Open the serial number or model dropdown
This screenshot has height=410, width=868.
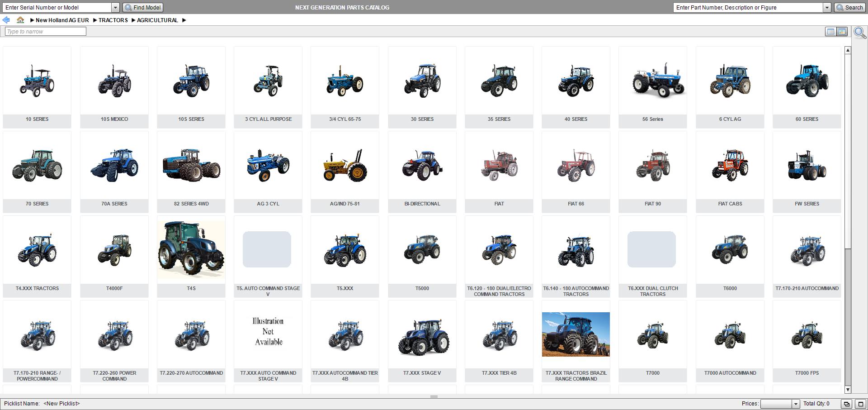click(115, 7)
